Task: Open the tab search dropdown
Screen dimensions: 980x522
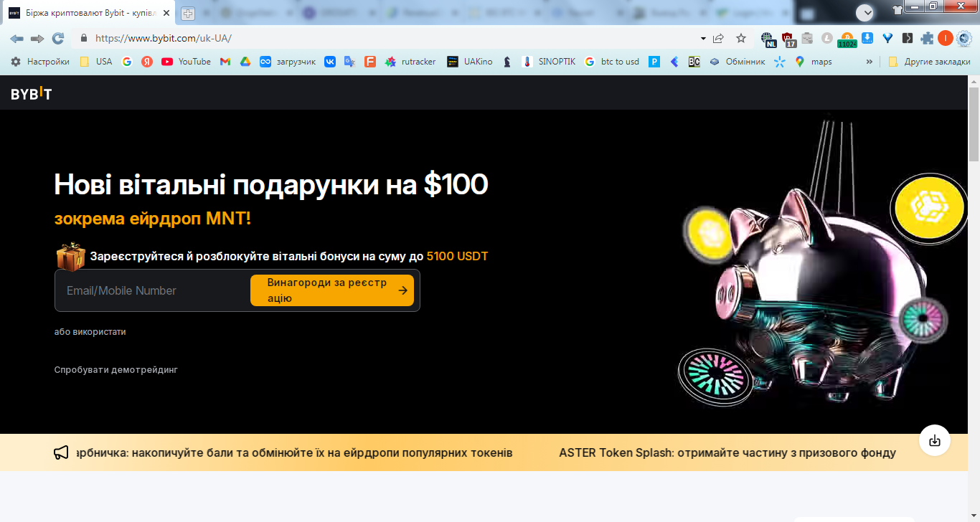Action: click(x=865, y=11)
